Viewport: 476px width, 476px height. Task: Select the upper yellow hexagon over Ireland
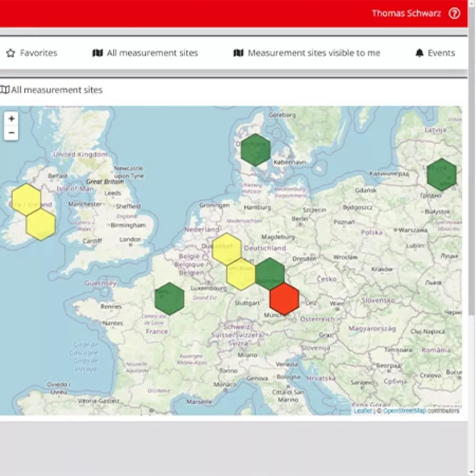pos(26,199)
